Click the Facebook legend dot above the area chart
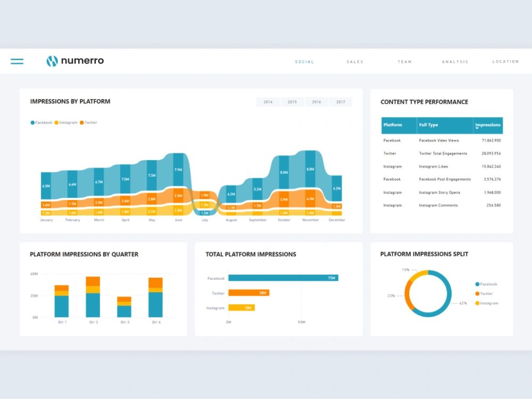 click(x=33, y=122)
